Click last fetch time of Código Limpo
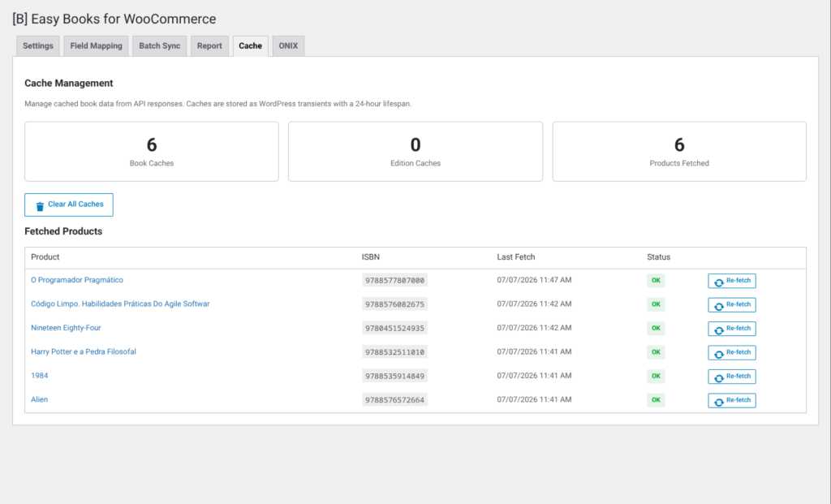 534,304
